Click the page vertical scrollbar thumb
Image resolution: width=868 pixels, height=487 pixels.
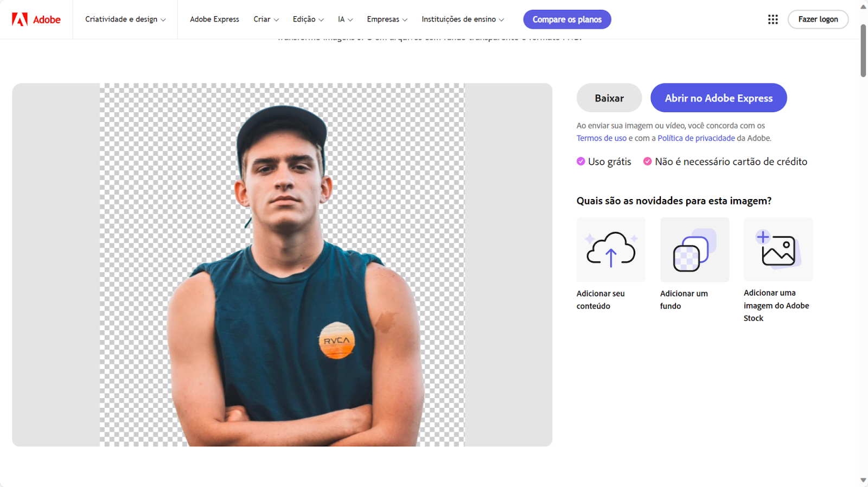(x=863, y=50)
